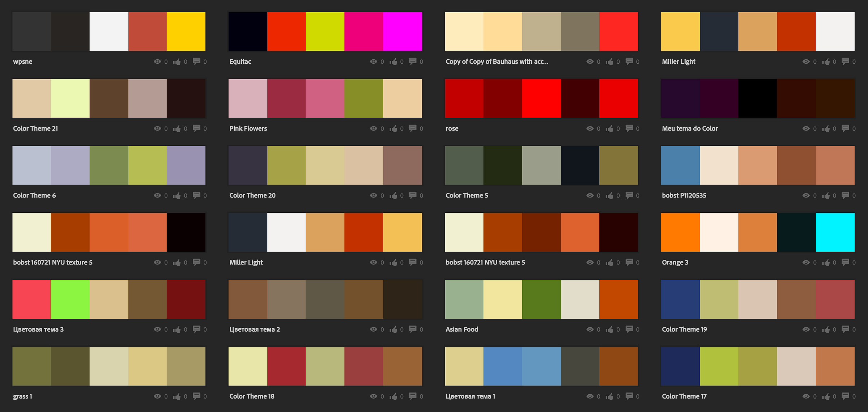Screen dimensions: 868x412
Task: Like the rose color theme
Action: (609, 128)
